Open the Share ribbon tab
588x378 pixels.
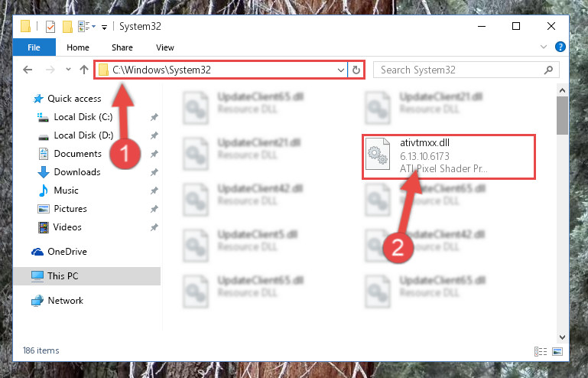click(x=122, y=47)
